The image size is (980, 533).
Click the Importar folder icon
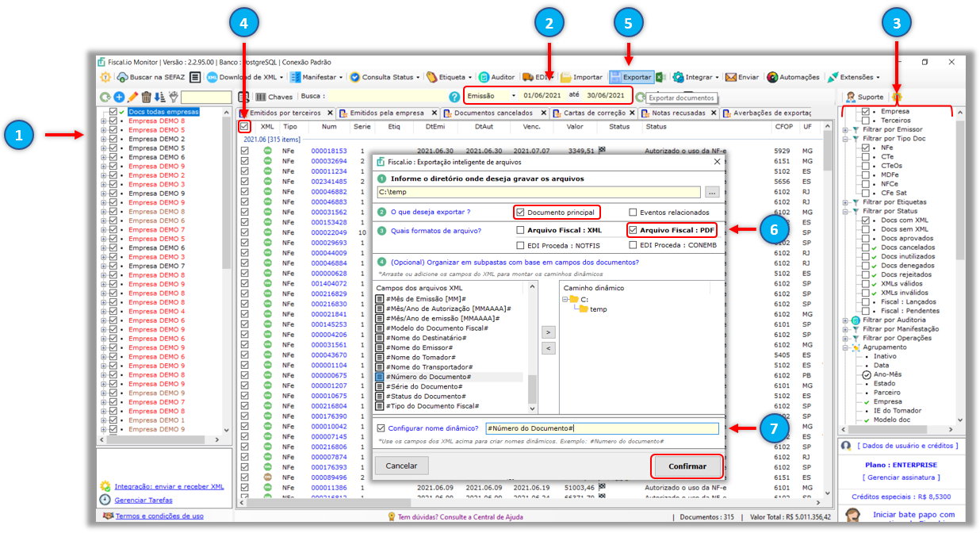[566, 78]
